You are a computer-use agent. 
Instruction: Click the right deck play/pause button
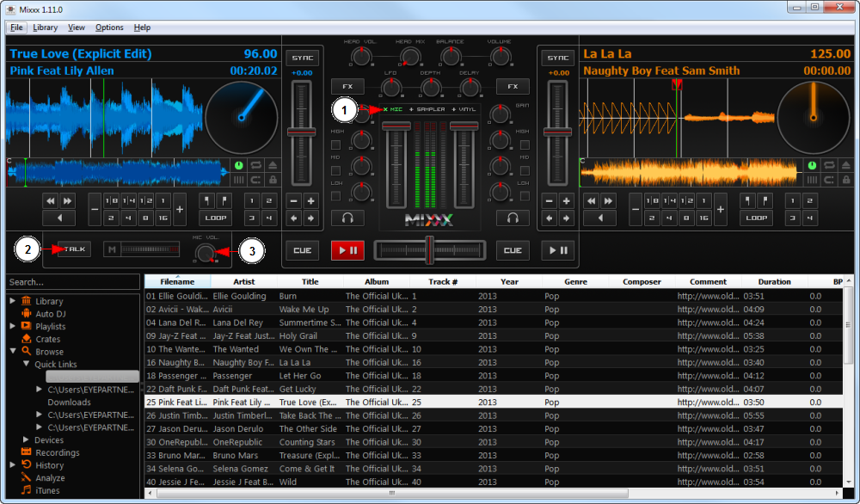click(x=558, y=250)
